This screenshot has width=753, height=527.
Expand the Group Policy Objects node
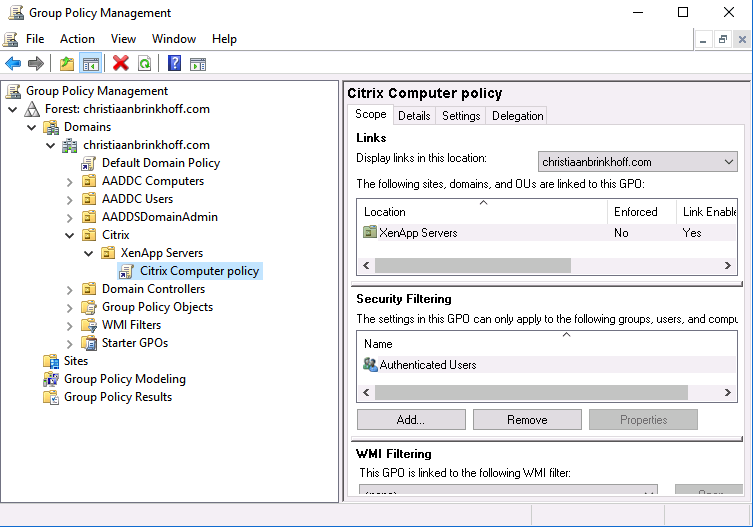click(x=70, y=308)
